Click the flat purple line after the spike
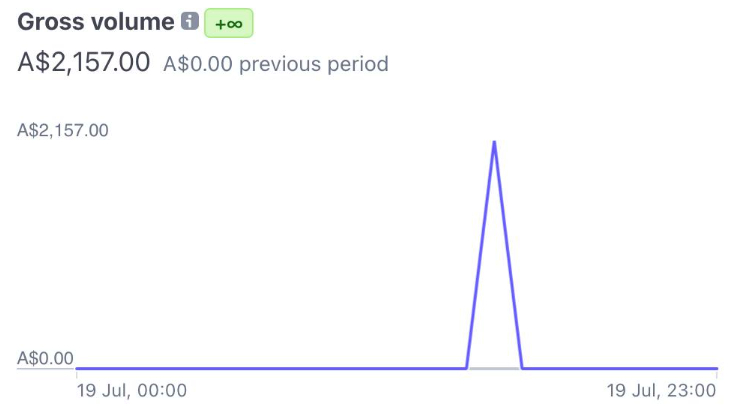Viewport: 740px width, 409px height. tap(620, 368)
